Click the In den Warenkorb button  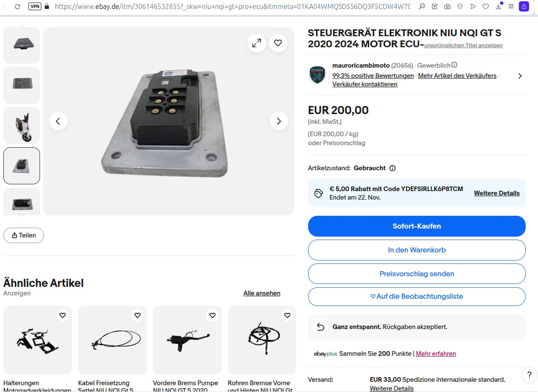tap(417, 250)
